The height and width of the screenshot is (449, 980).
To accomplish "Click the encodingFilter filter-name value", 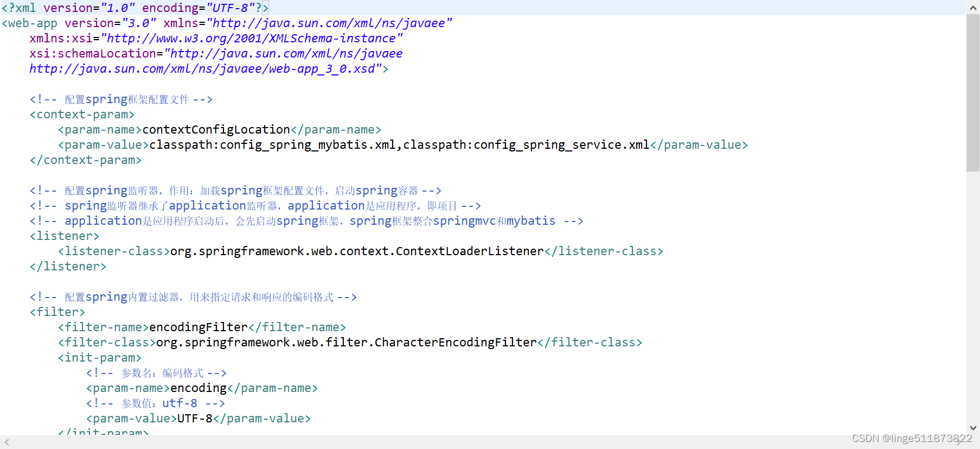I will coord(198,327).
